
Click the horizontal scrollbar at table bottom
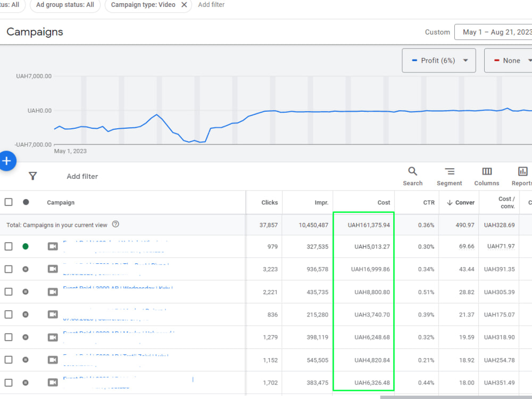[x=456, y=397]
